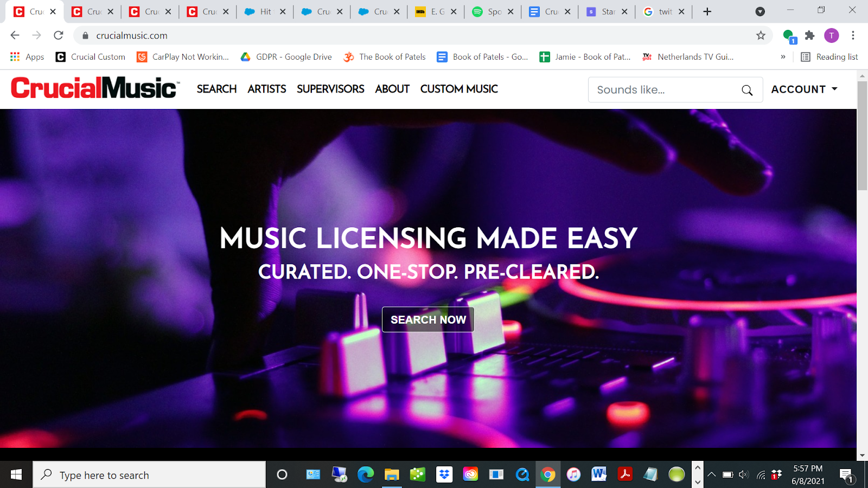The width and height of the screenshot is (868, 488).
Task: Click Type here to search box
Action: coord(150,475)
